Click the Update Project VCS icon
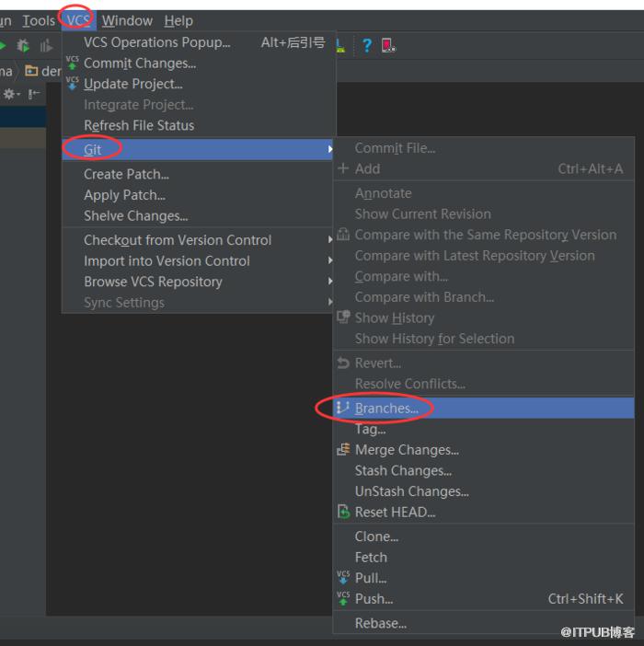The height and width of the screenshot is (646, 644). (x=73, y=83)
